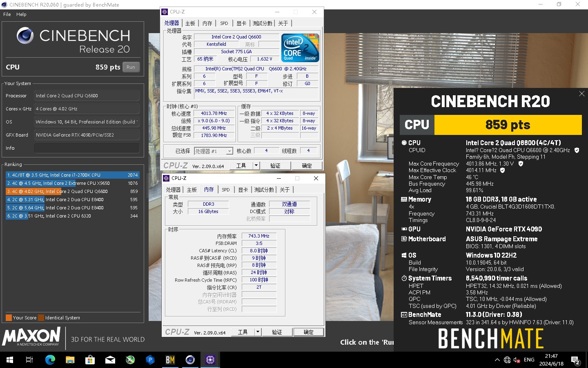This screenshot has height=368, width=588.
Task: Switch to Cinebench via its taskbar icon
Action: coord(190,360)
